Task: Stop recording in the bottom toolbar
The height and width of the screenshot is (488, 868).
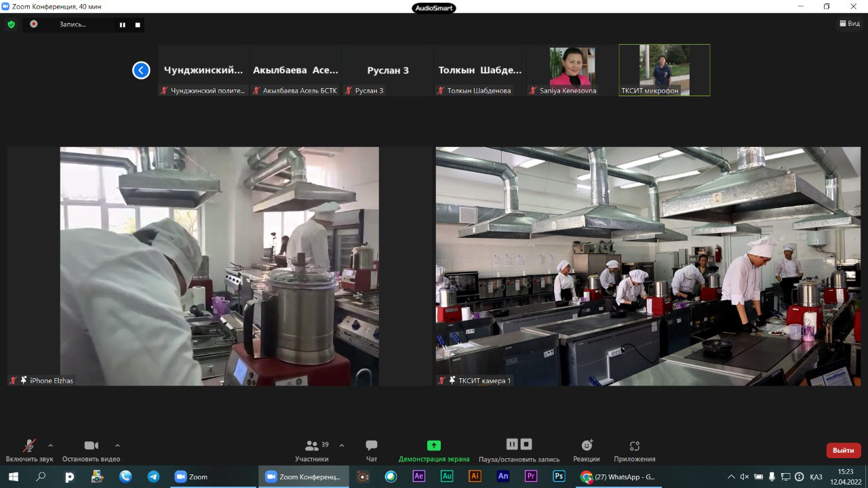Action: tap(526, 444)
